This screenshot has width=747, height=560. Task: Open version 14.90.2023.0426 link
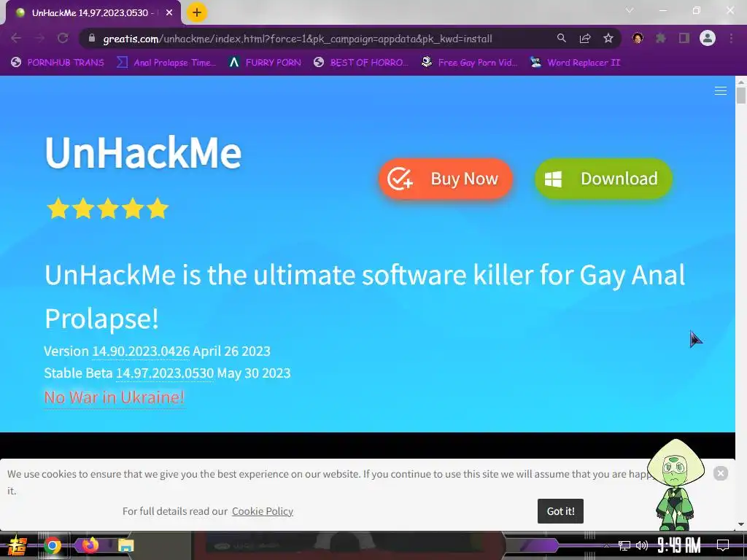coord(141,351)
